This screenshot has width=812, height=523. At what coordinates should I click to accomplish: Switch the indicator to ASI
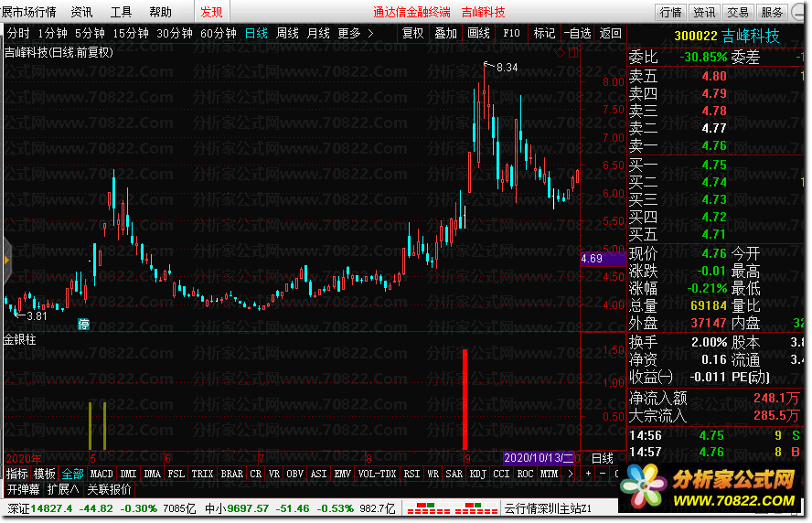click(318, 474)
